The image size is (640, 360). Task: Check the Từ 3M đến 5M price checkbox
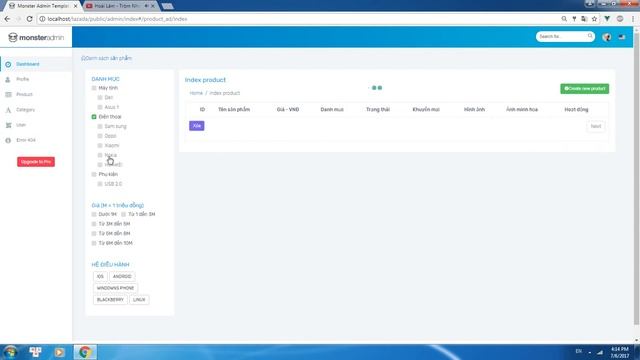pos(94,224)
